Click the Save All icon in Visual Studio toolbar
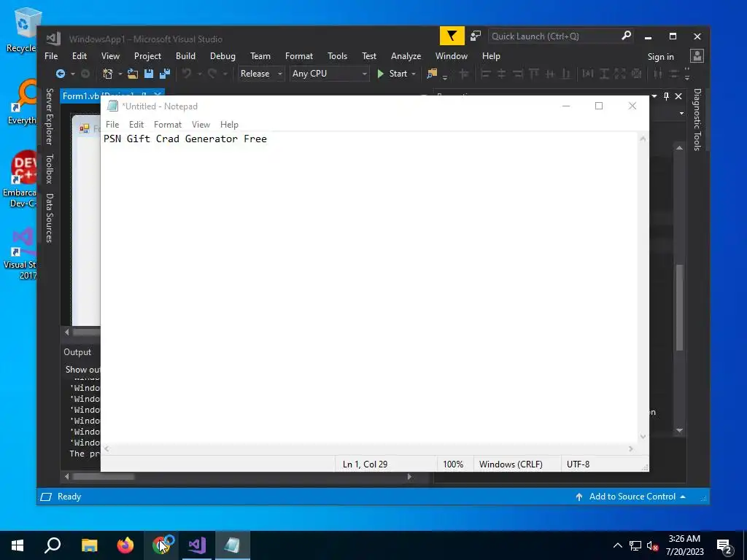 pyautogui.click(x=165, y=74)
